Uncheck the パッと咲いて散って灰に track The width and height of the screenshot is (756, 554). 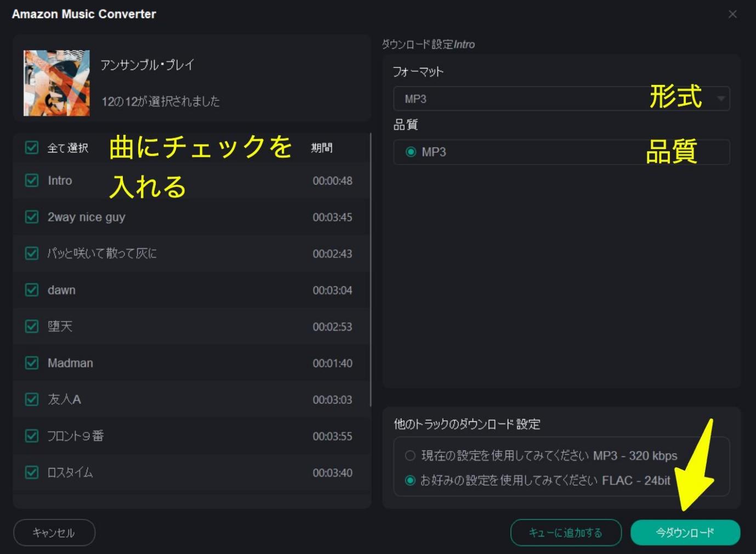pos(32,253)
